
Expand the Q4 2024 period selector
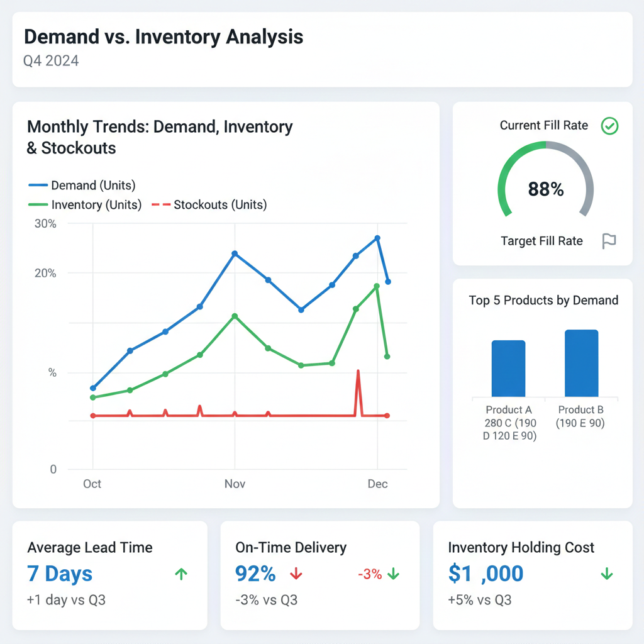pos(50,61)
